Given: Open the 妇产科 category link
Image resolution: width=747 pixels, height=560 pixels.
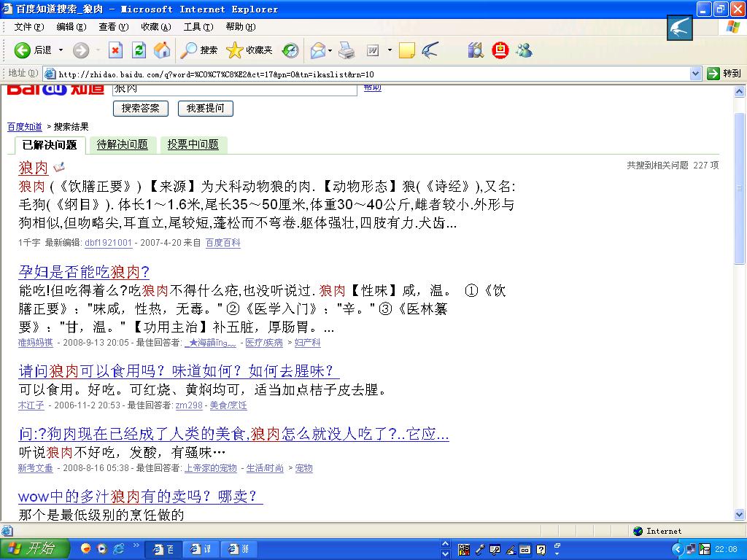Looking at the screenshot, I should click(x=308, y=343).
